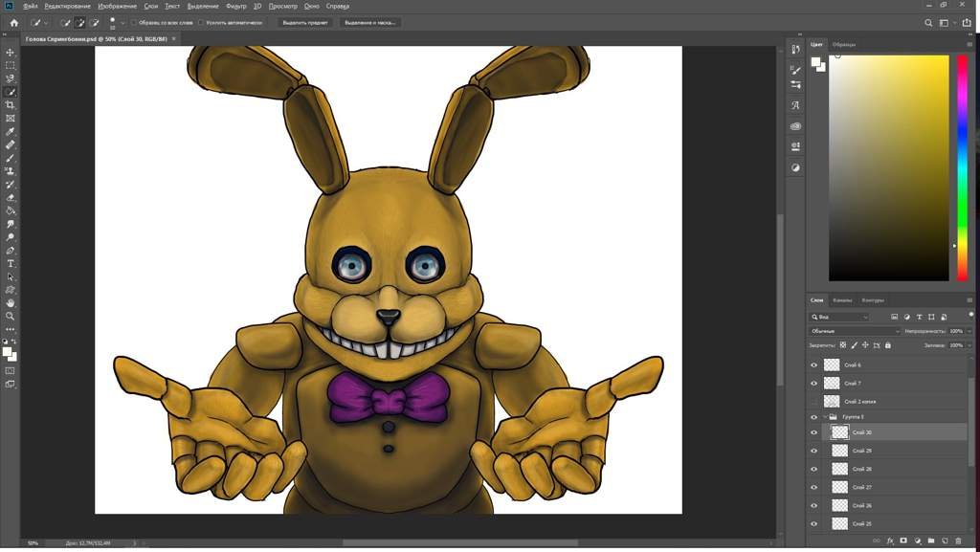Click the trash icon to delete layer

coord(958,541)
